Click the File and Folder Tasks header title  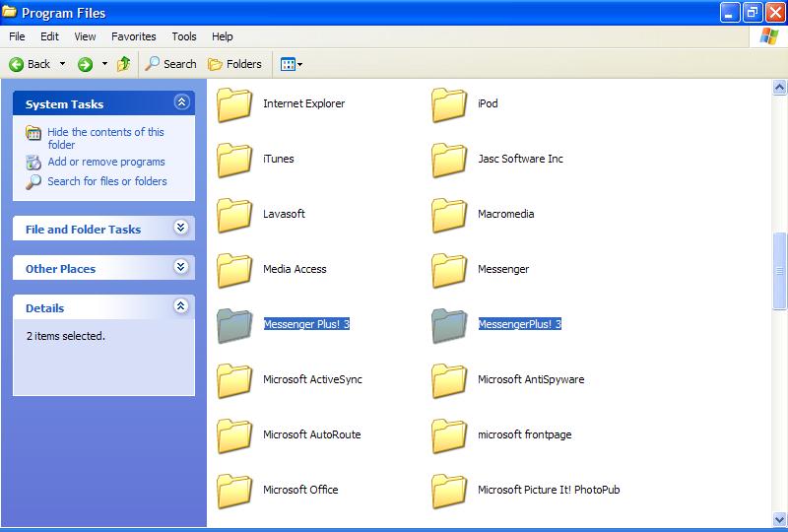pos(83,230)
